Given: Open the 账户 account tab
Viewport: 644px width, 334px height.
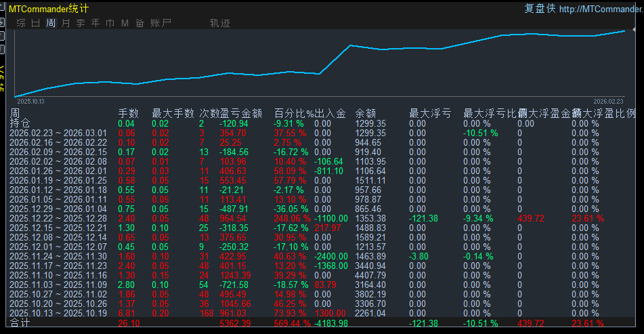Looking at the screenshot, I should [x=160, y=23].
